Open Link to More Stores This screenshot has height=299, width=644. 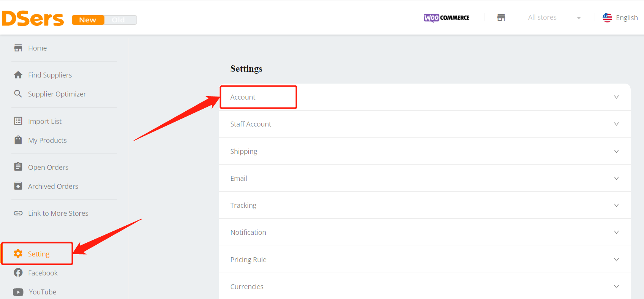[x=58, y=213]
